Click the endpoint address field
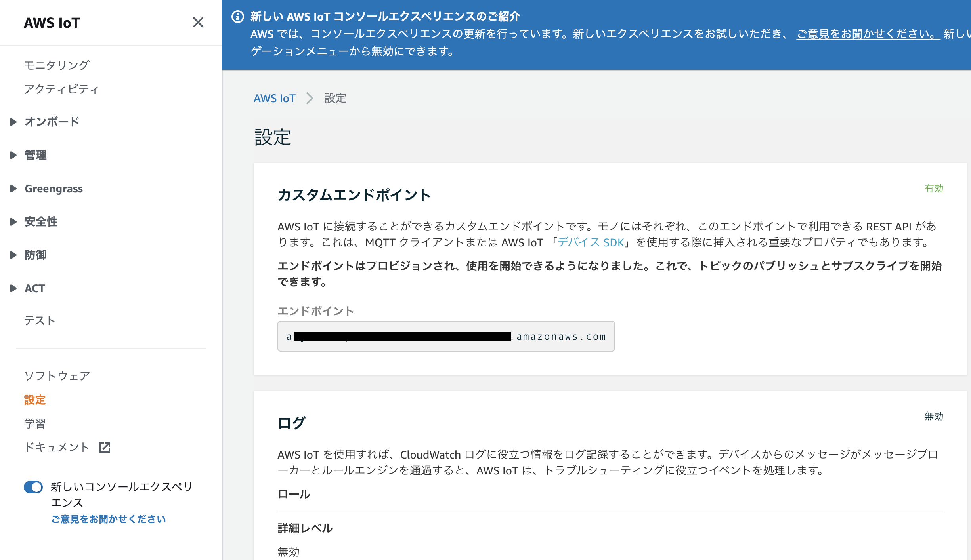The width and height of the screenshot is (971, 560). pos(446,336)
